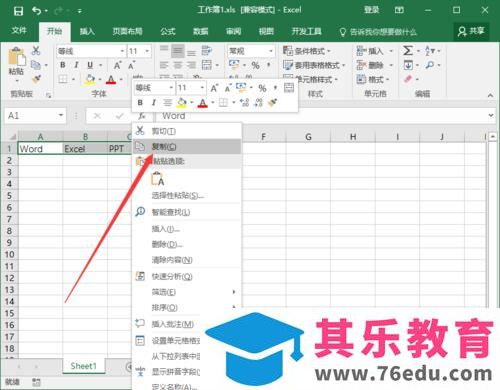Viewport: 500px width, 390px height.
Task: Click the ribbon Align Right icon
Action: [x=191, y=65]
